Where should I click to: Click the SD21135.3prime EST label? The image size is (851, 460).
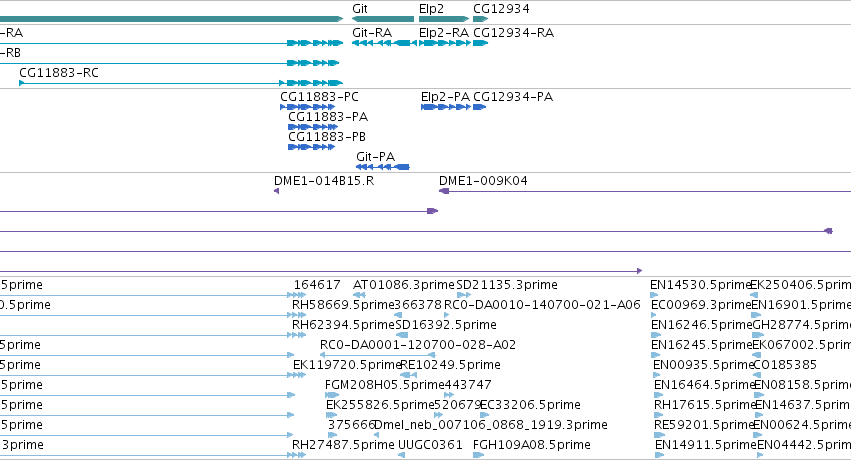(x=507, y=285)
